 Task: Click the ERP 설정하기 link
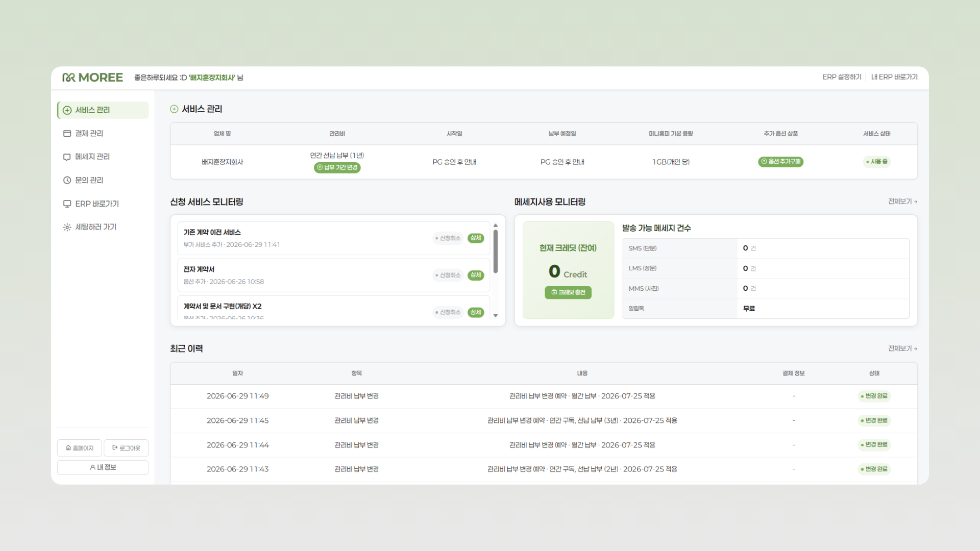842,77
